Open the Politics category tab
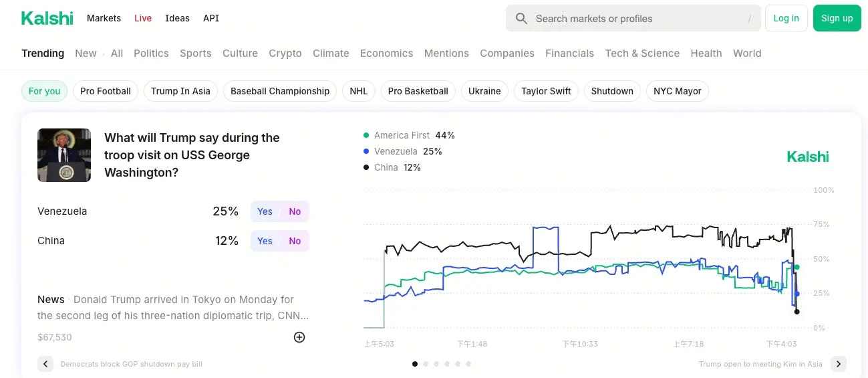Image resolution: width=868 pixels, height=378 pixels. point(151,54)
